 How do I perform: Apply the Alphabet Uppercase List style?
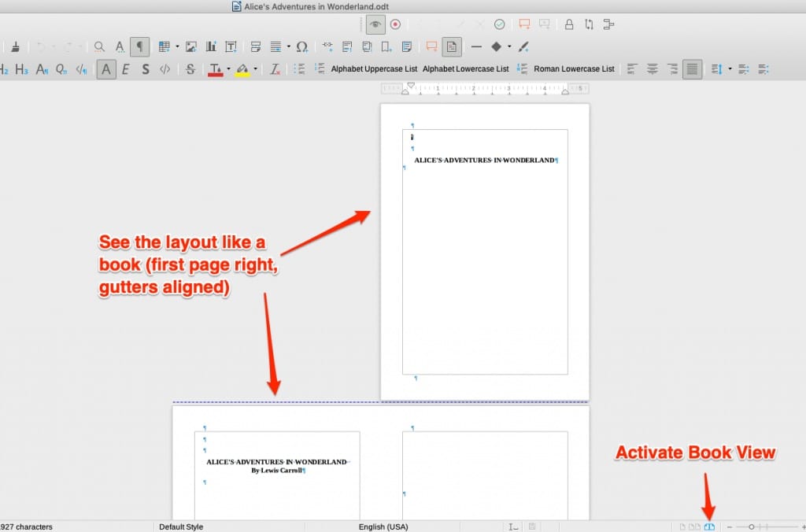[374, 68]
